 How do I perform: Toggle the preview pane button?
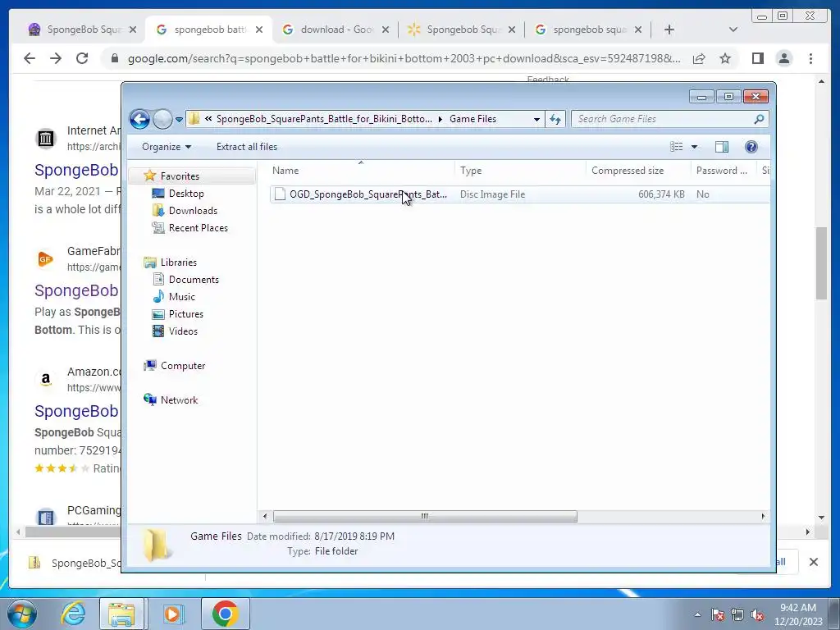722,147
